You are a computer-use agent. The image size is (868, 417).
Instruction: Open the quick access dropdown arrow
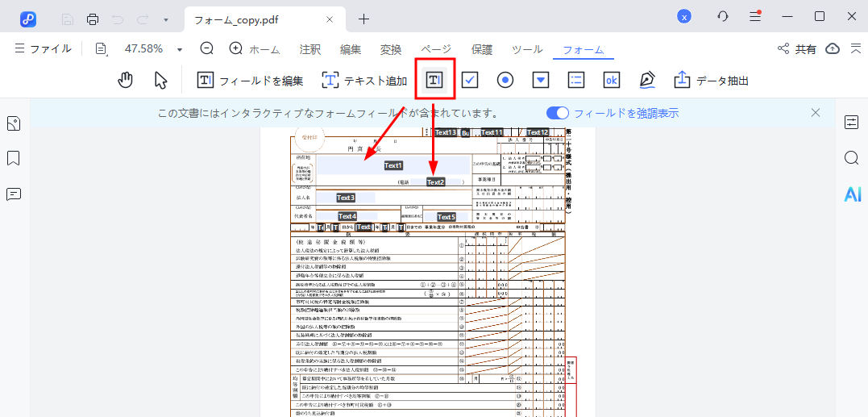click(166, 20)
